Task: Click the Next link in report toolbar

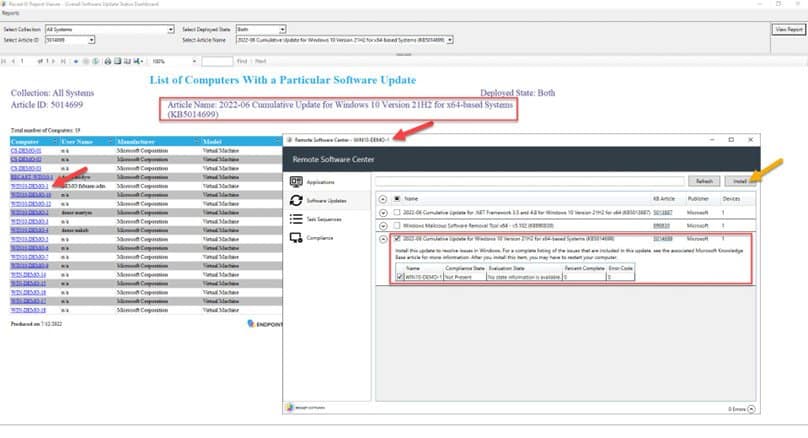Action: tap(261, 61)
